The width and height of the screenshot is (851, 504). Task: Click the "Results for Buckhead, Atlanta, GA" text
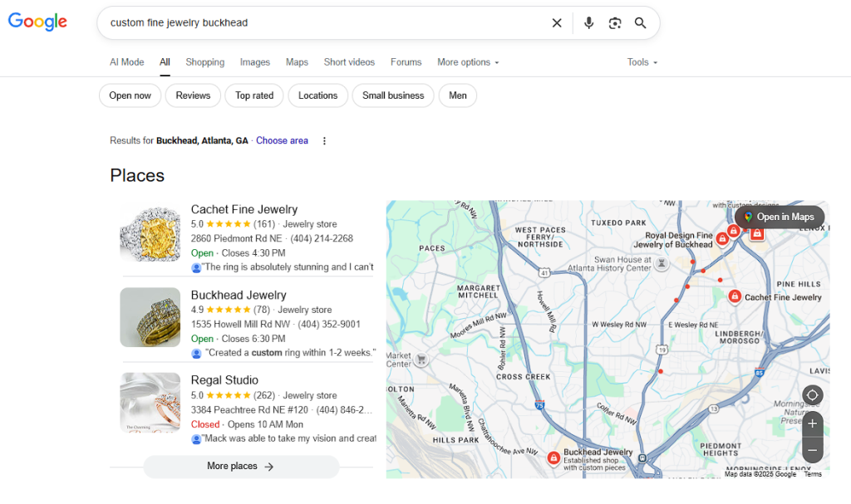[x=180, y=140]
